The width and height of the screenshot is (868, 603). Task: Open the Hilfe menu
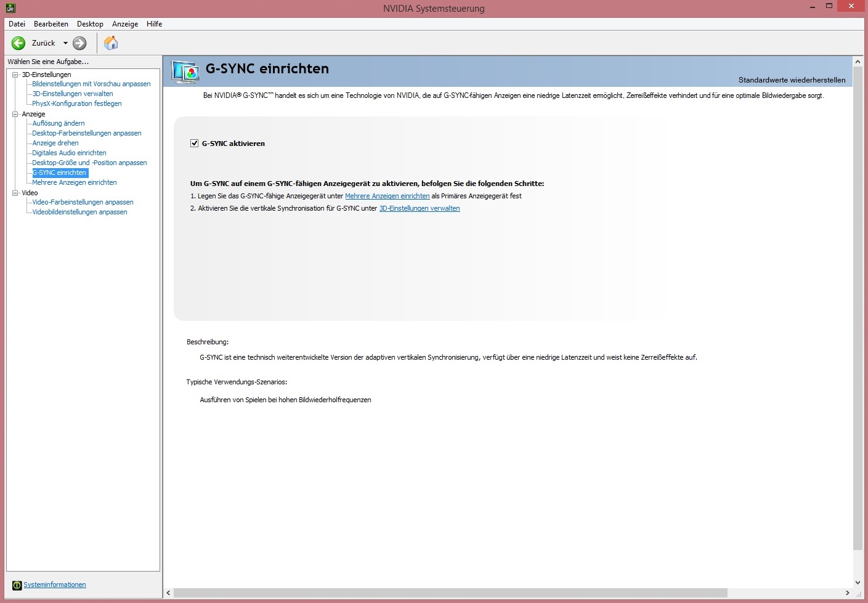(155, 24)
